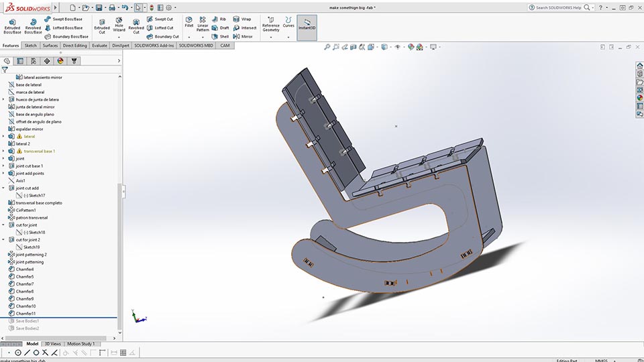This screenshot has width=644, height=362.
Task: Select the Wrap tool
Action: click(242, 19)
